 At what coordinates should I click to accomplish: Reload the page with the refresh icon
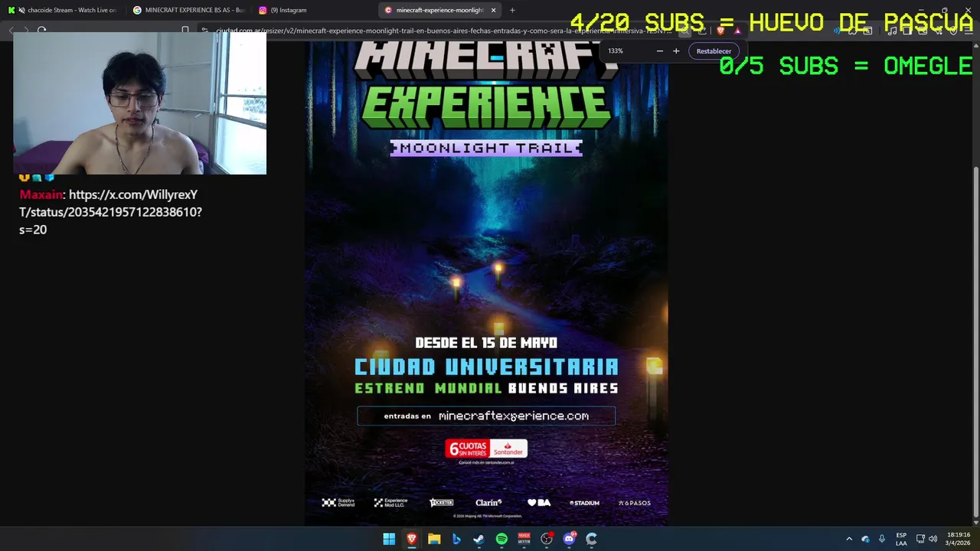click(x=41, y=31)
